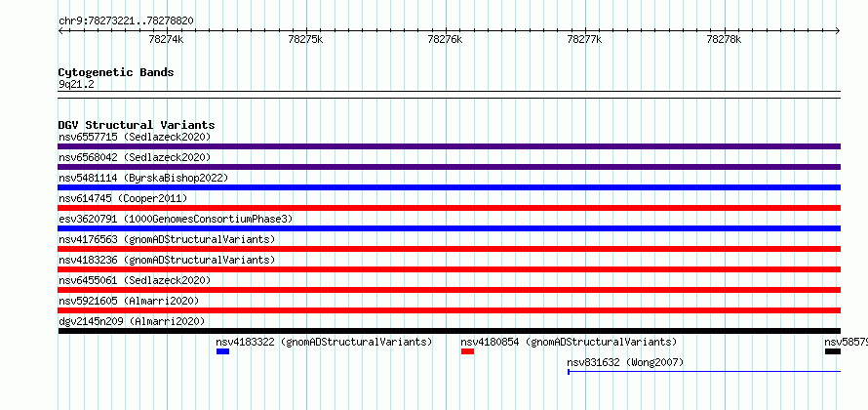The image size is (868, 410).
Task: Click the red bar for nsv6455061
Action: click(449, 290)
